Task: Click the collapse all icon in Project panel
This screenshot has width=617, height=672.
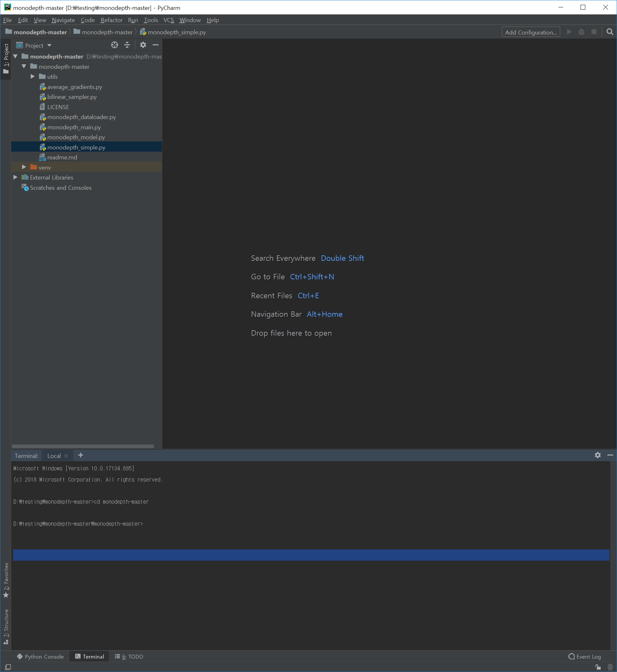Action: tap(127, 45)
